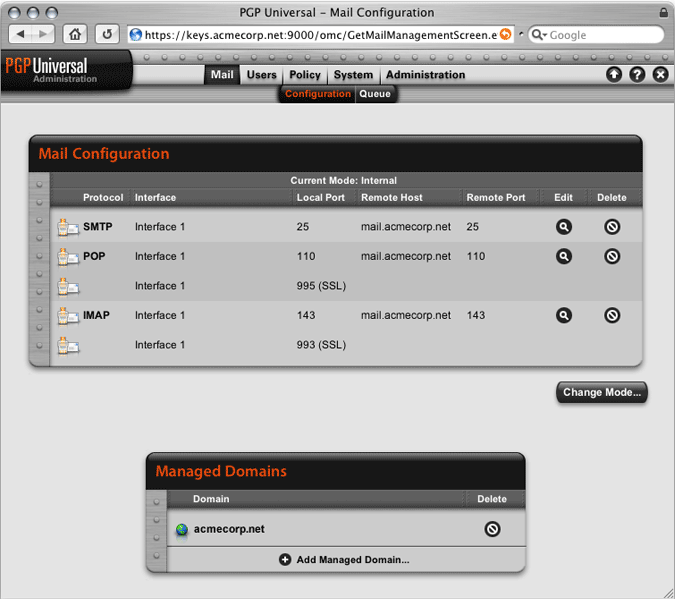This screenshot has width=675, height=599.
Task: Open the Users tab
Action: click(261, 75)
